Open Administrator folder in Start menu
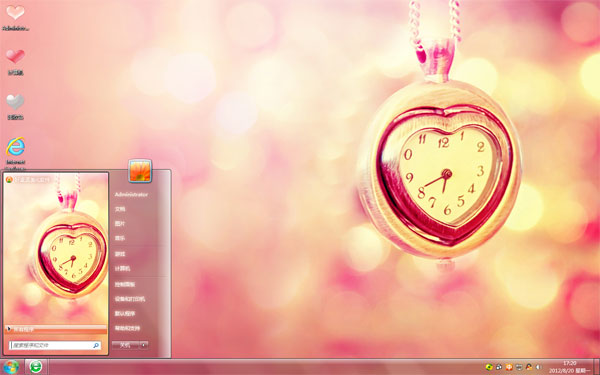 (131, 194)
